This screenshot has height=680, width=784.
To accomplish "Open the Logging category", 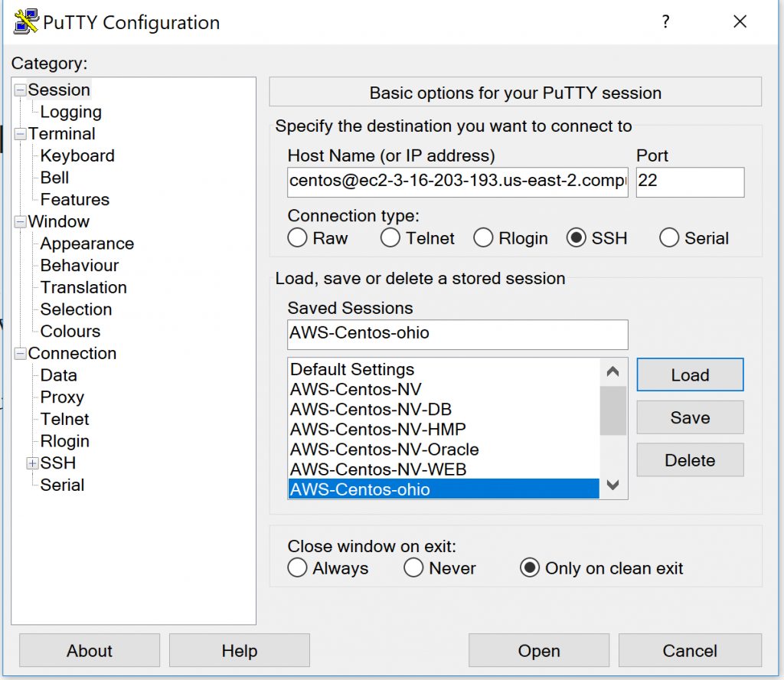I will [71, 112].
